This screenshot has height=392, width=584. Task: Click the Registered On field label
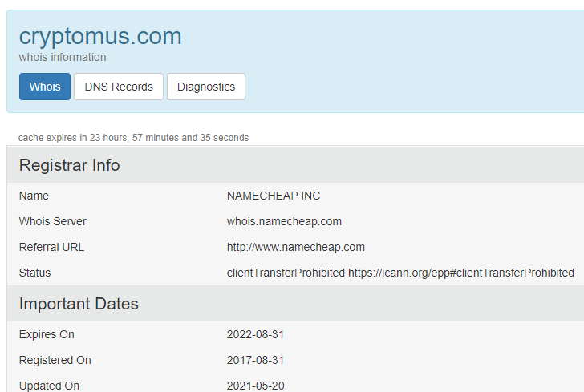click(x=55, y=360)
